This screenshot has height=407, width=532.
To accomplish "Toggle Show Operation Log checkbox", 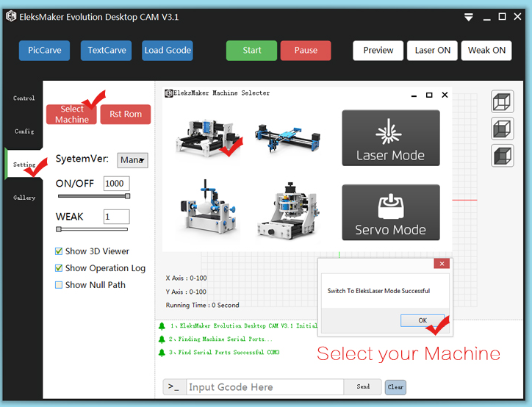I will [59, 268].
